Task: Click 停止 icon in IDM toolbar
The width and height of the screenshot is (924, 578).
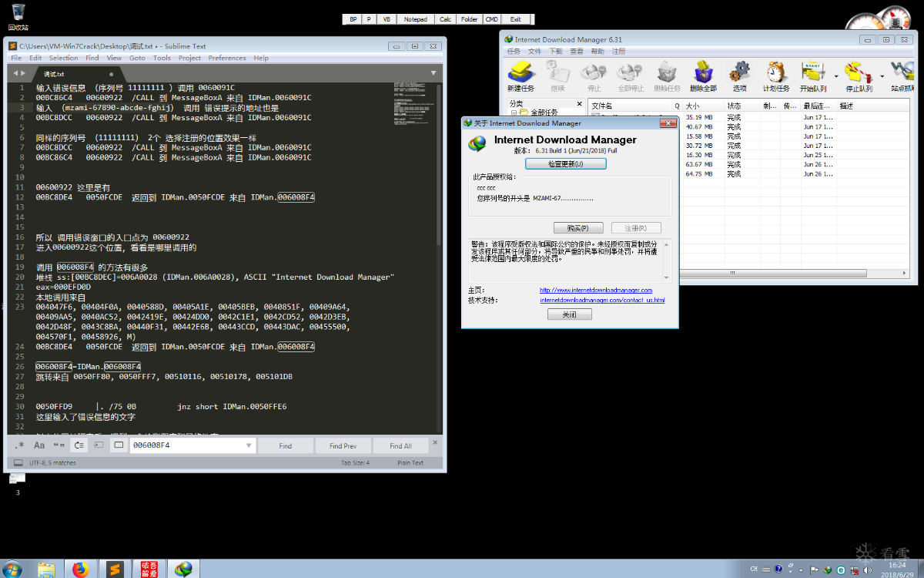Action: [x=594, y=77]
